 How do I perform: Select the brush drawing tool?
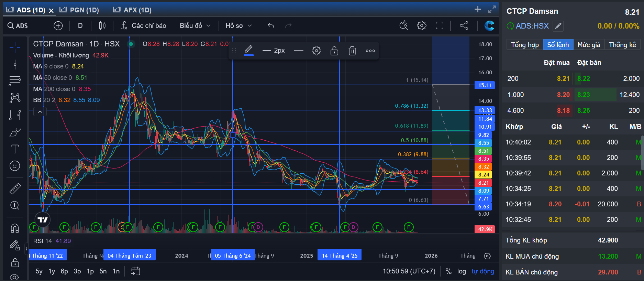15,132
